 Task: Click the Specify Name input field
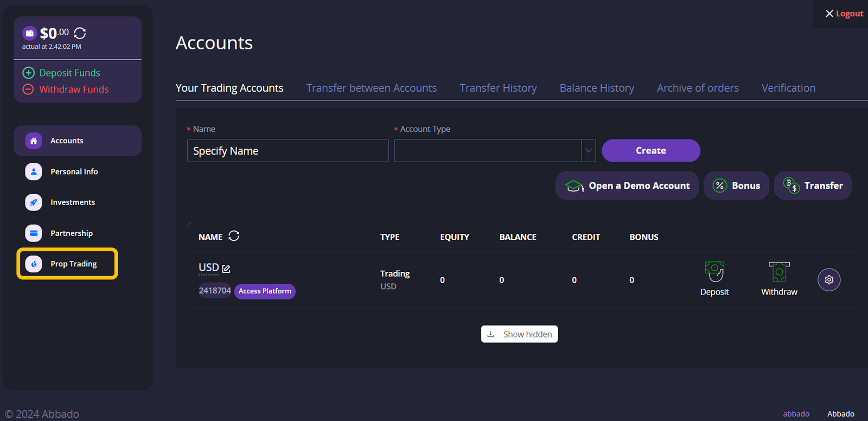pyautogui.click(x=288, y=151)
